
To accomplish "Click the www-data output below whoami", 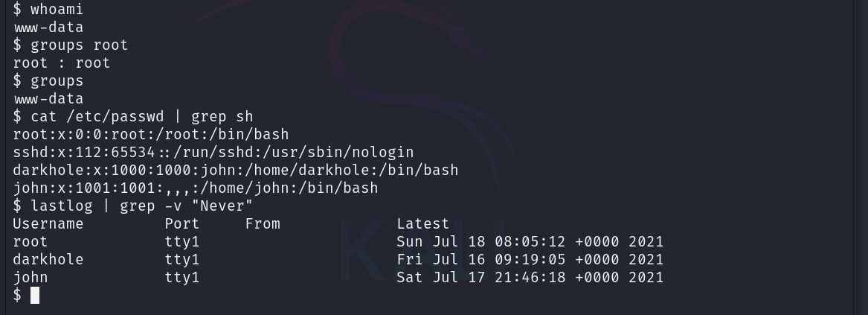I will pyautogui.click(x=48, y=28).
